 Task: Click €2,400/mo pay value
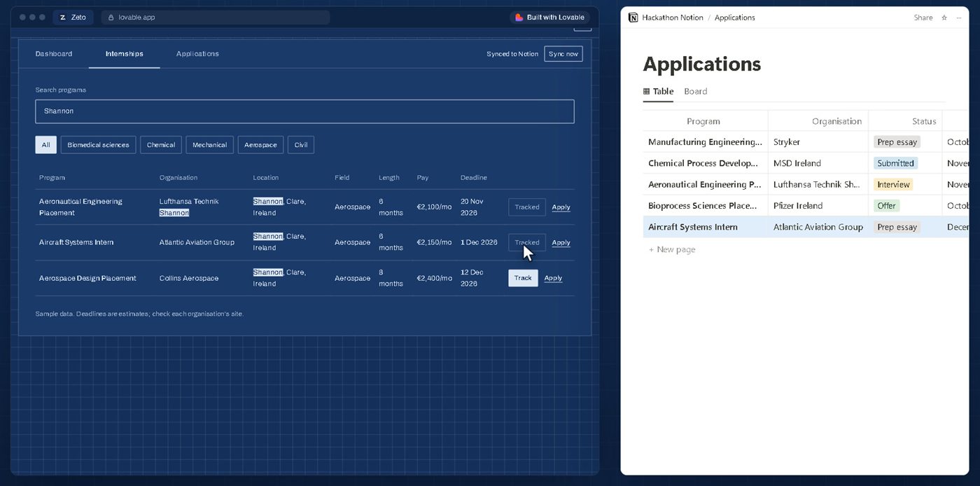click(435, 278)
